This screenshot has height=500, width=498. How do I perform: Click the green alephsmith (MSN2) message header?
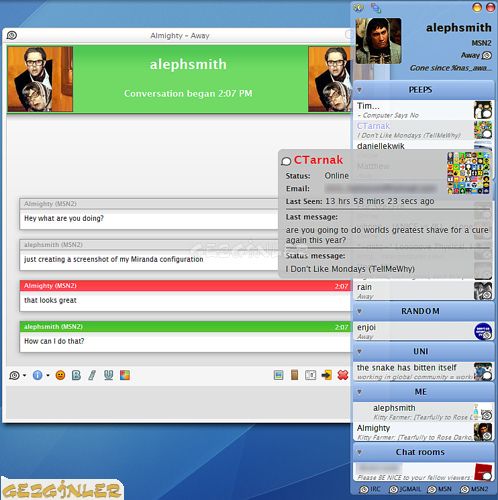pyautogui.click(x=185, y=327)
